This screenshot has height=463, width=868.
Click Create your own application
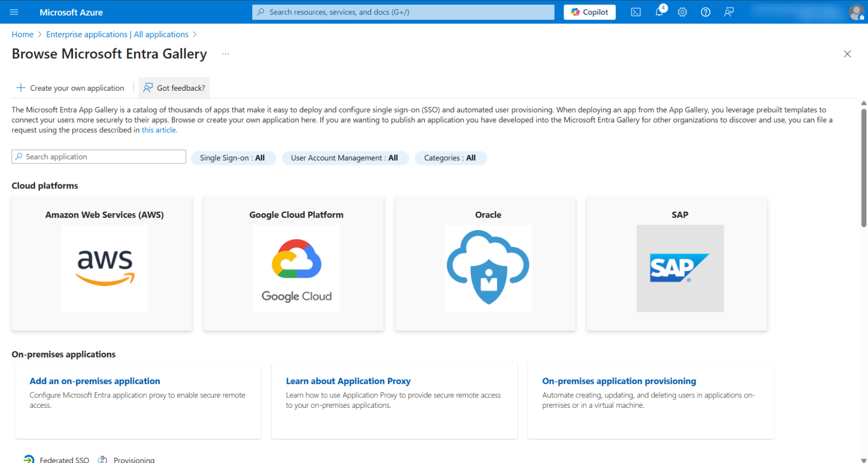tap(70, 88)
